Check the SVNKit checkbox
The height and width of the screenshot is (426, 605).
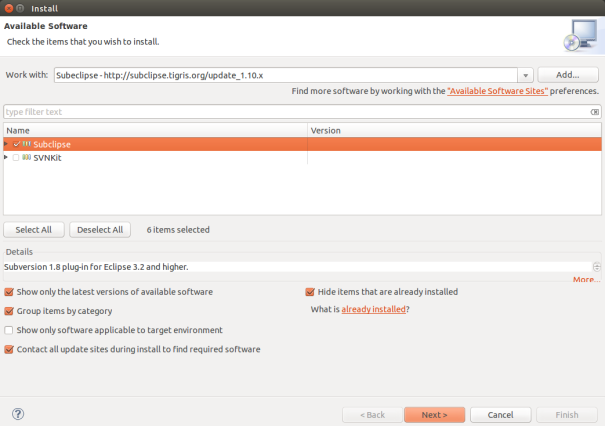pyautogui.click(x=16, y=157)
